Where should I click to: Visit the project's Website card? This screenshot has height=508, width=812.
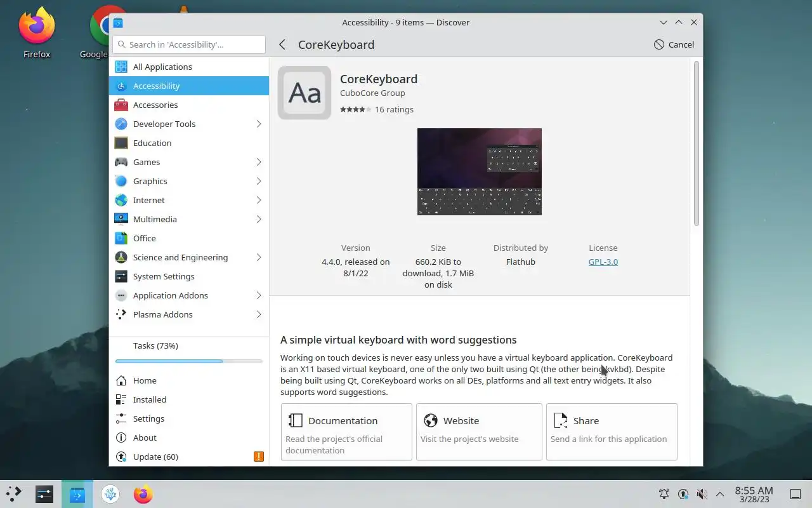[479, 432]
